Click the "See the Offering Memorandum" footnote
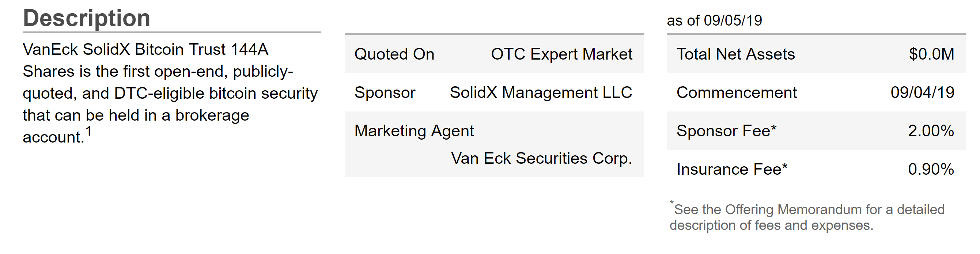This screenshot has height=254, width=980. tap(809, 209)
